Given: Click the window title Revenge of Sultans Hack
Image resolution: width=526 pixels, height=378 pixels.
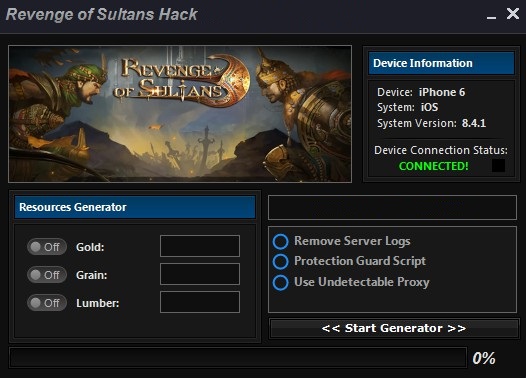Looking at the screenshot, I should (x=102, y=14).
